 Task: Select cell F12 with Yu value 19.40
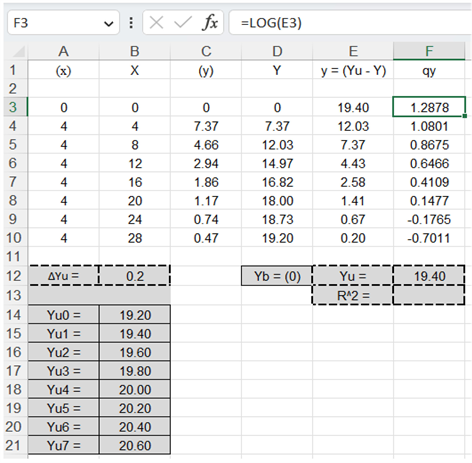click(429, 276)
